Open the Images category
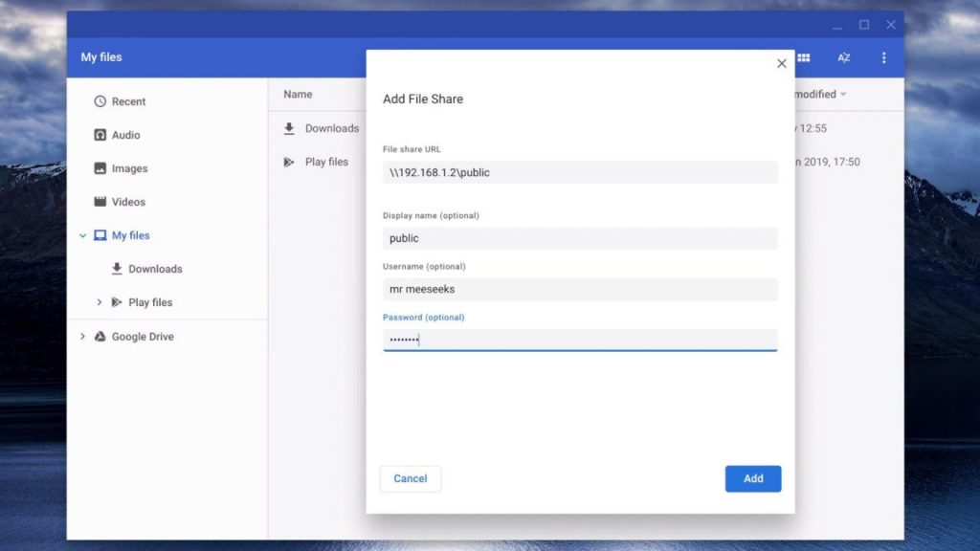 click(x=121, y=168)
